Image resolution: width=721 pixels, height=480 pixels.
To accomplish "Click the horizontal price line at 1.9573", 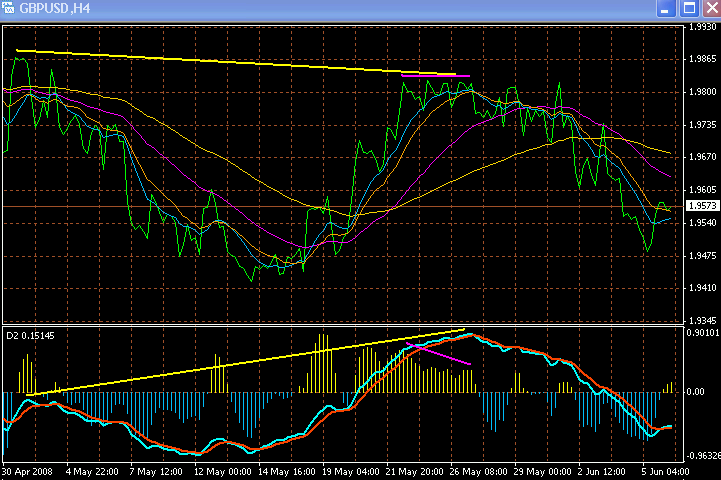I will tap(344, 206).
